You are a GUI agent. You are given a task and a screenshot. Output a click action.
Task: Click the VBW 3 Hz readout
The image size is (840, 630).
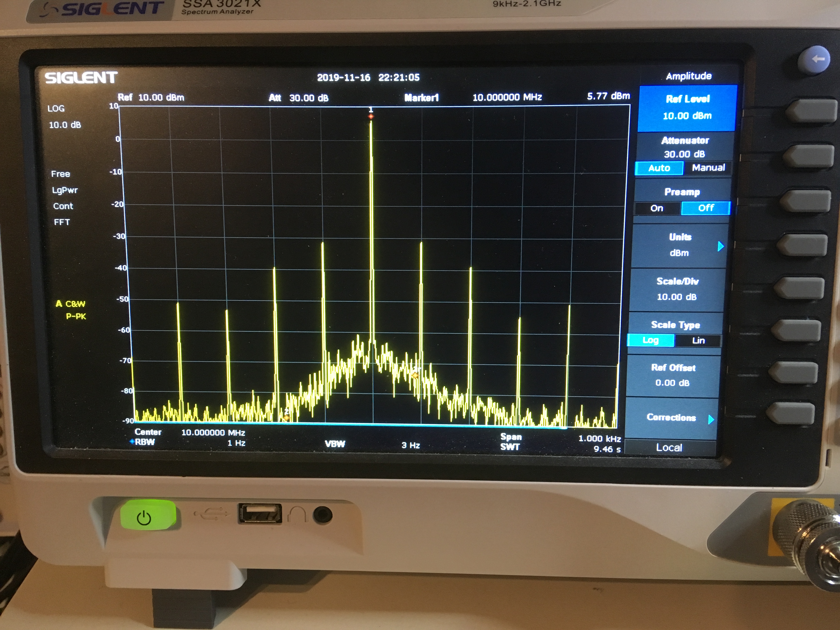[410, 445]
